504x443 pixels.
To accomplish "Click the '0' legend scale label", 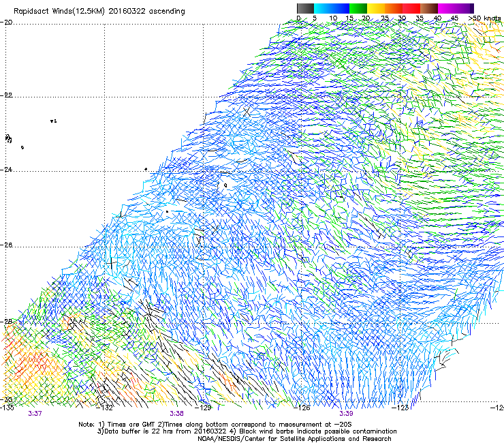I will tap(298, 18).
